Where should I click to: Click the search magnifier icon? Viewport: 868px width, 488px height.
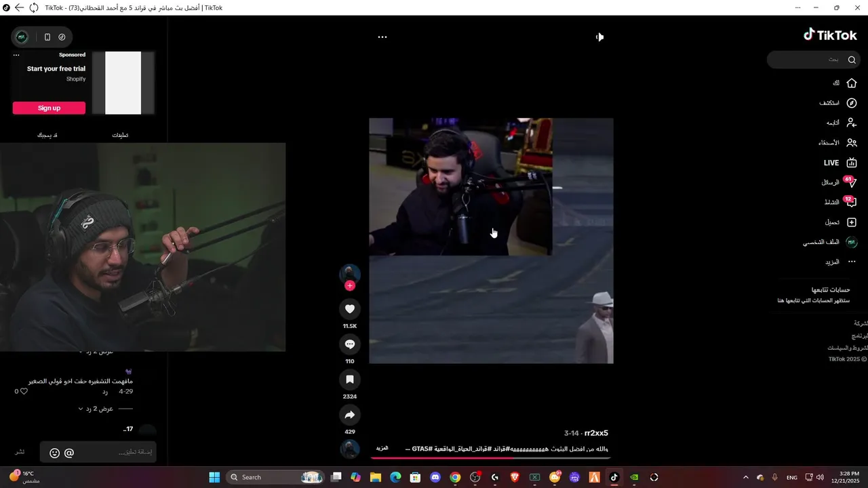pyautogui.click(x=852, y=60)
